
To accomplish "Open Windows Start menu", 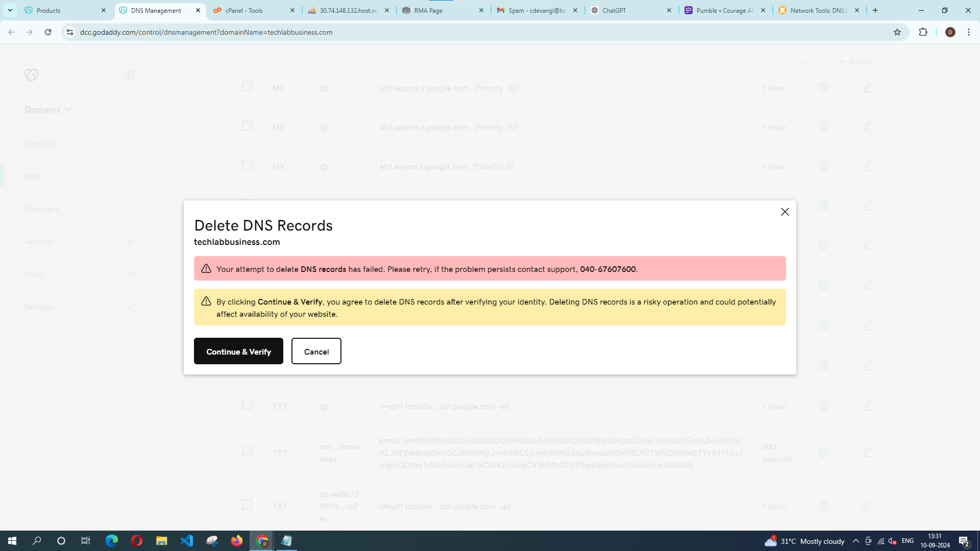I will pyautogui.click(x=12, y=541).
